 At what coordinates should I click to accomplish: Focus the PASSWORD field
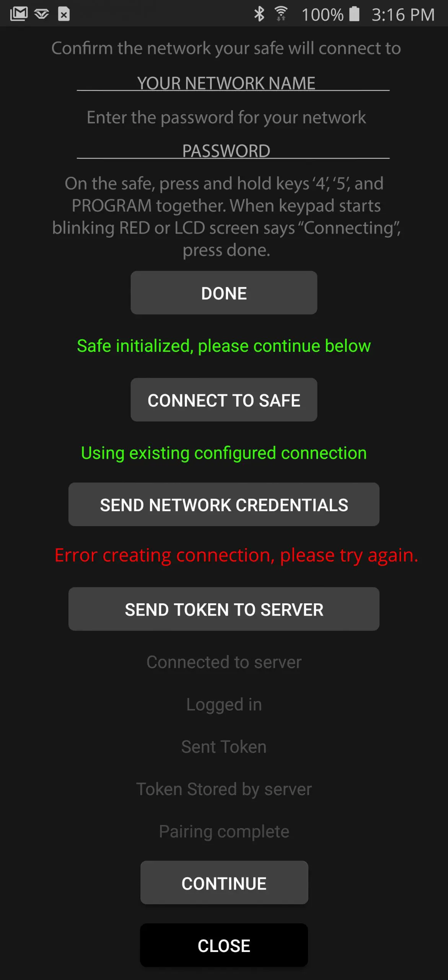233,150
